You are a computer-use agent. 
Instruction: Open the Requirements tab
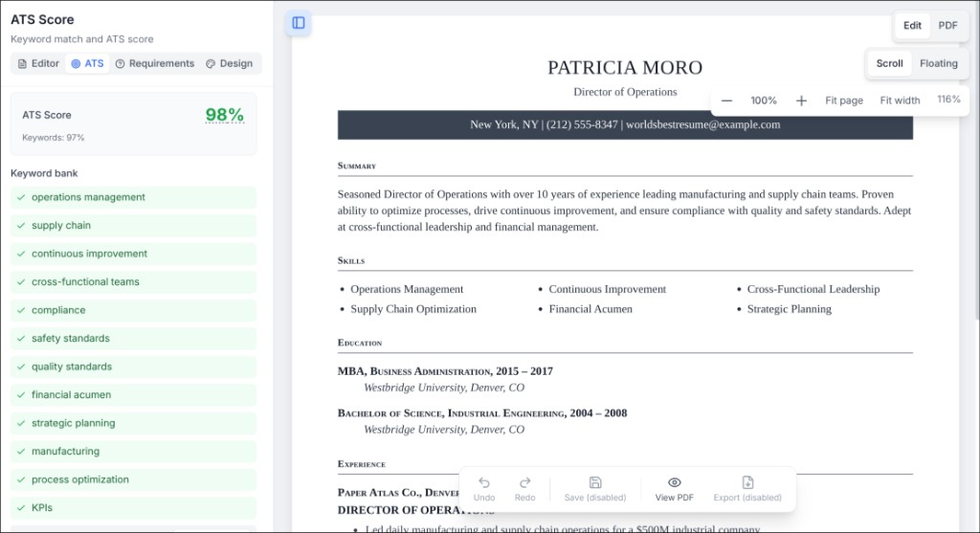155,64
